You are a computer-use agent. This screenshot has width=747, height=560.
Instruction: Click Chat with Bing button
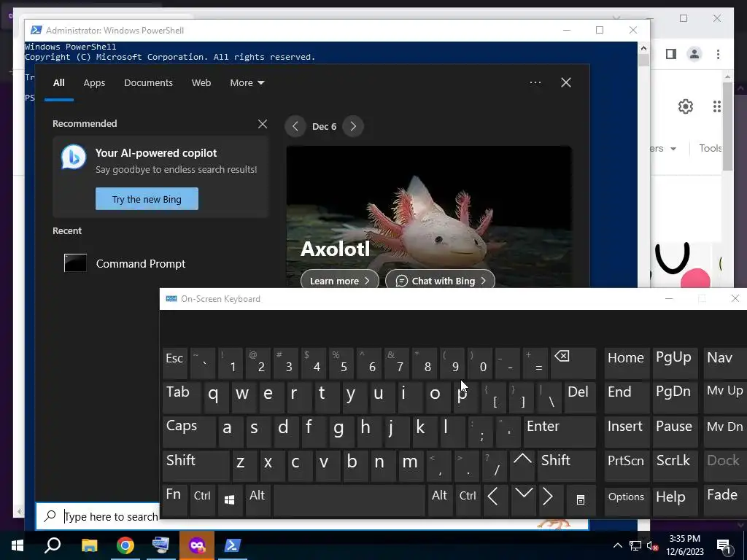(440, 281)
